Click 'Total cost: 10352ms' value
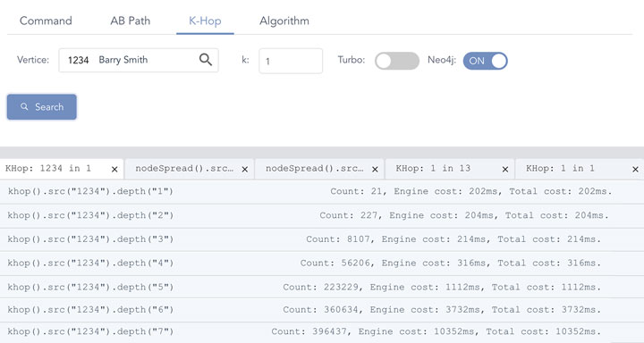The image size is (644, 343). (544, 332)
